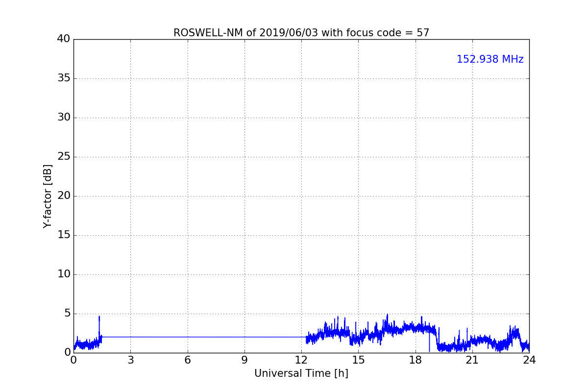Click the x-axis tick label 21
This screenshot has width=588, height=392.
[x=472, y=360]
